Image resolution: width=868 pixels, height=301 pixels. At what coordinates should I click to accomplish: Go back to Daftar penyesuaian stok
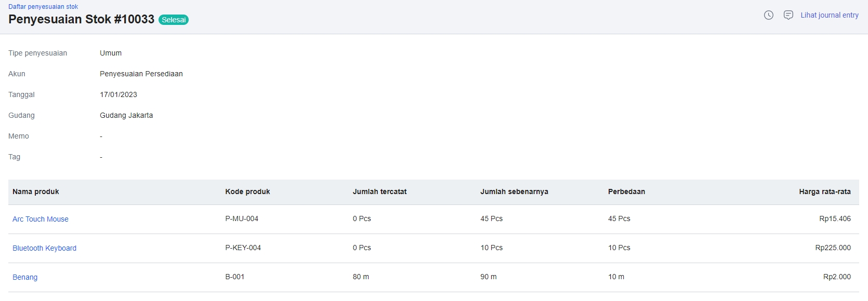[43, 7]
